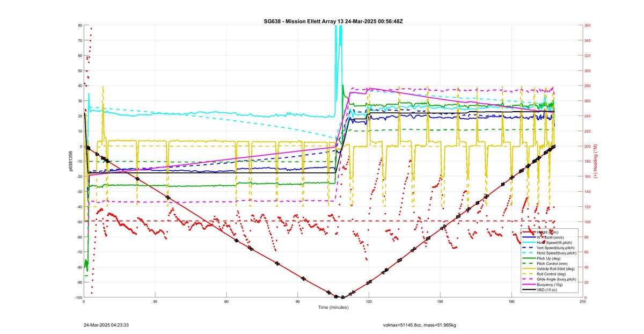Click the 'Time (minutes)' x-axis label

tap(333, 308)
